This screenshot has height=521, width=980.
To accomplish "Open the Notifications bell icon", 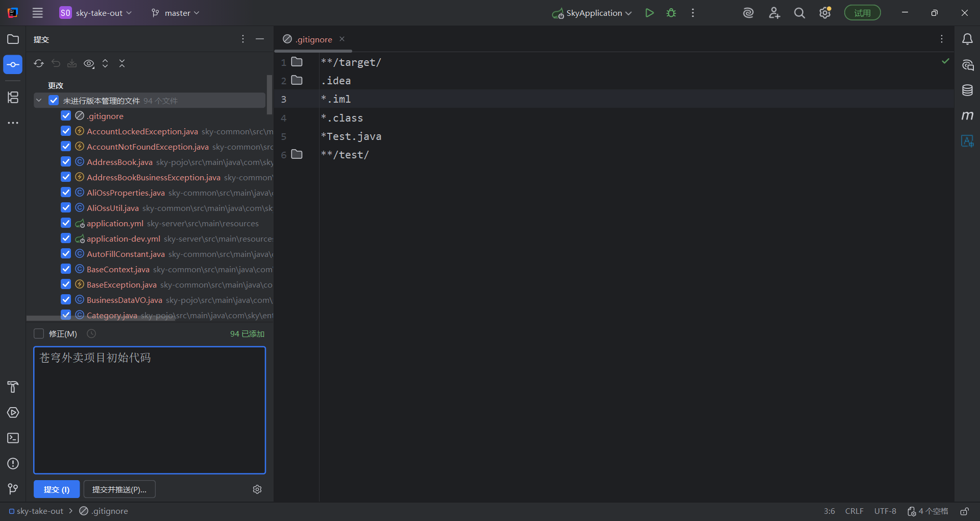I will coord(967,39).
